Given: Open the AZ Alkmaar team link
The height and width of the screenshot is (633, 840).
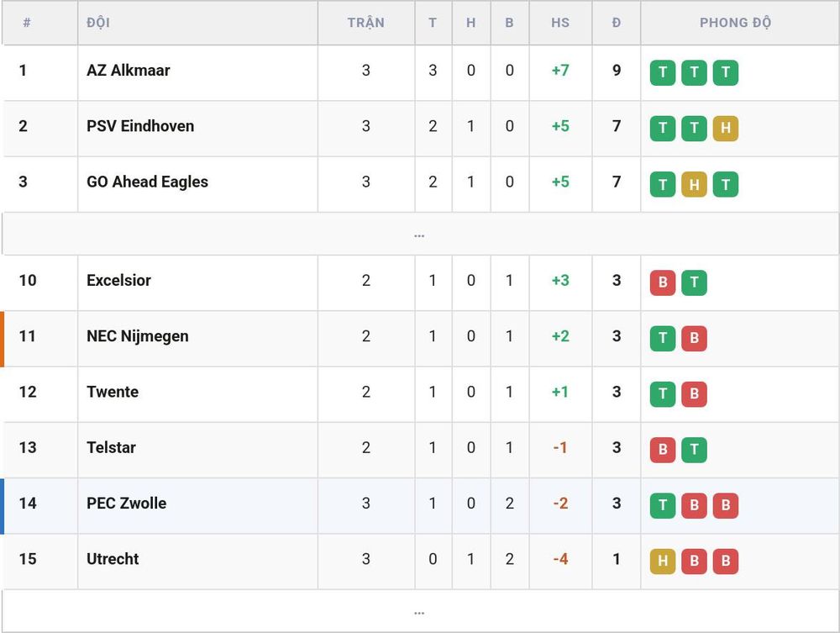Looking at the screenshot, I should pos(128,71).
